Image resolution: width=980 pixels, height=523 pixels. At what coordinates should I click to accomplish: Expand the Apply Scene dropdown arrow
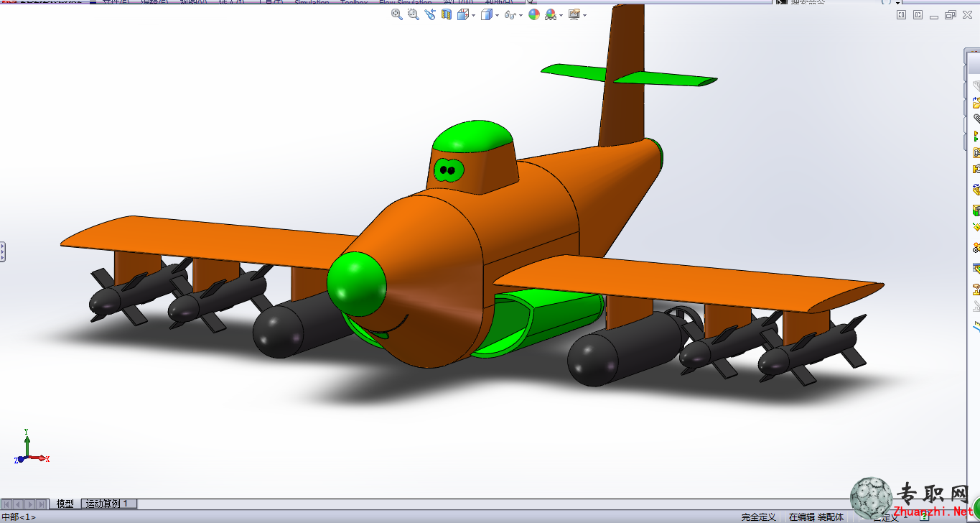click(x=561, y=15)
